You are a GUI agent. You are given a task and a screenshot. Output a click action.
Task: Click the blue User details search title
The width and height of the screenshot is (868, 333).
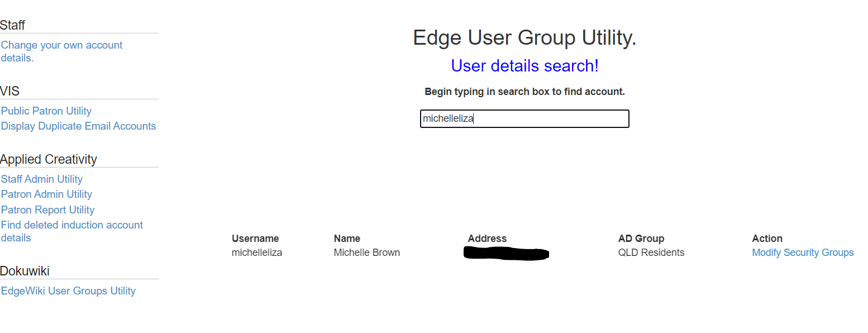coord(524,66)
